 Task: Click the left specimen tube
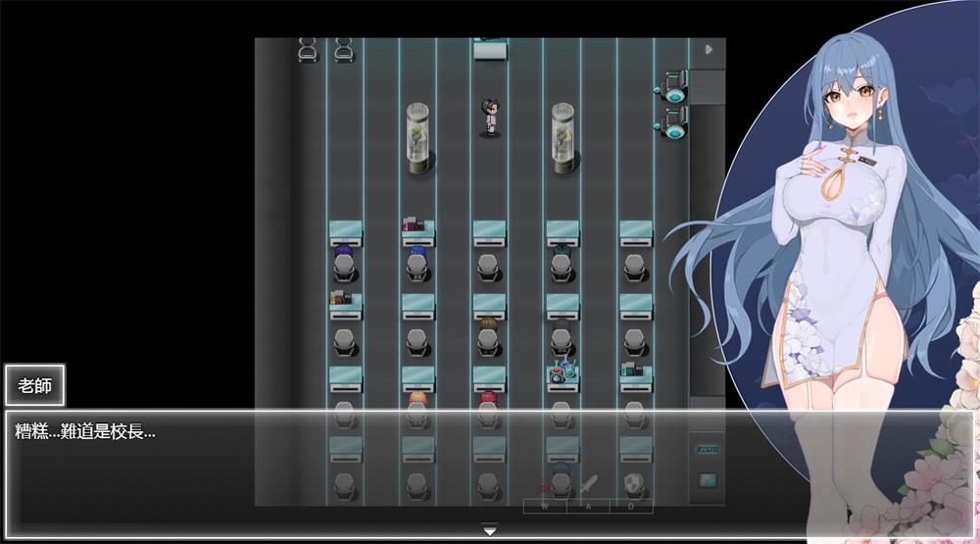[x=418, y=138]
